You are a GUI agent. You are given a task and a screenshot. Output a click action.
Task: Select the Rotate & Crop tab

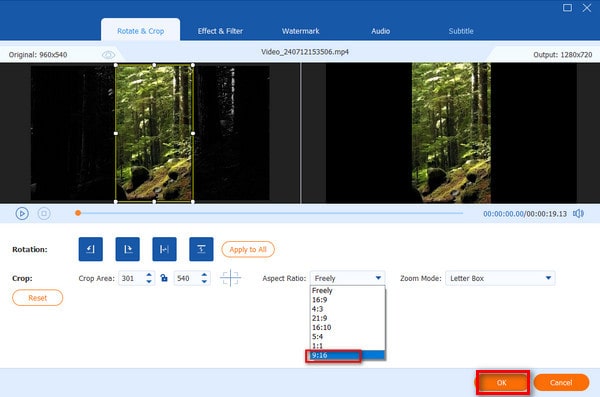coord(140,31)
